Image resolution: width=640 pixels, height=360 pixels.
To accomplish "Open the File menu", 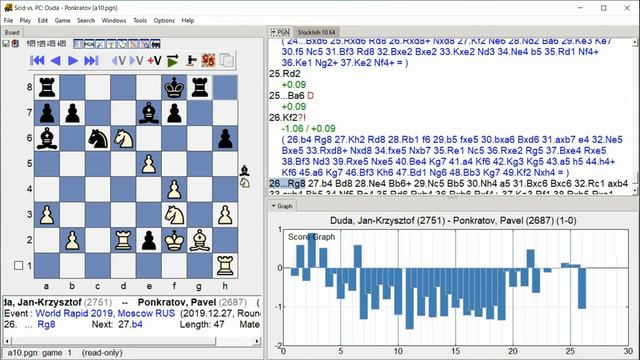I will 8,20.
